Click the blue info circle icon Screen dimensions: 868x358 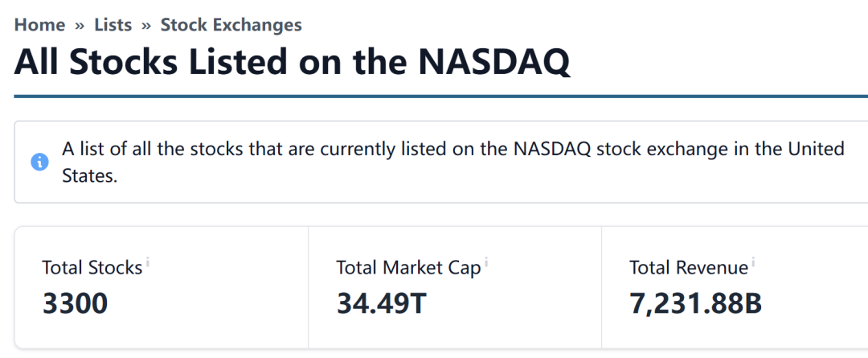tap(40, 163)
